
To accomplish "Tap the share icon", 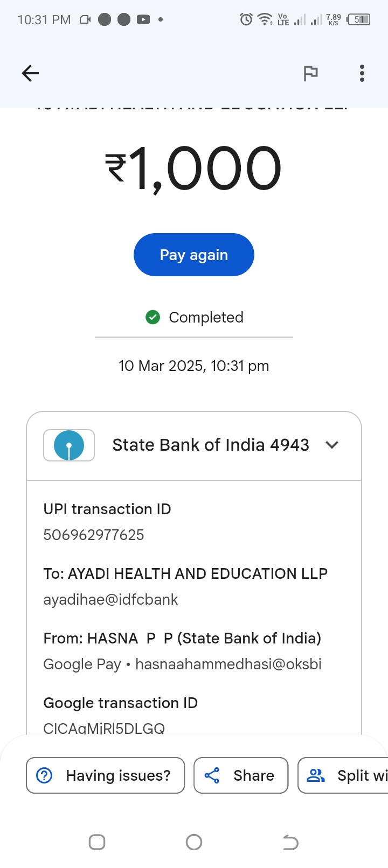I will click(212, 775).
